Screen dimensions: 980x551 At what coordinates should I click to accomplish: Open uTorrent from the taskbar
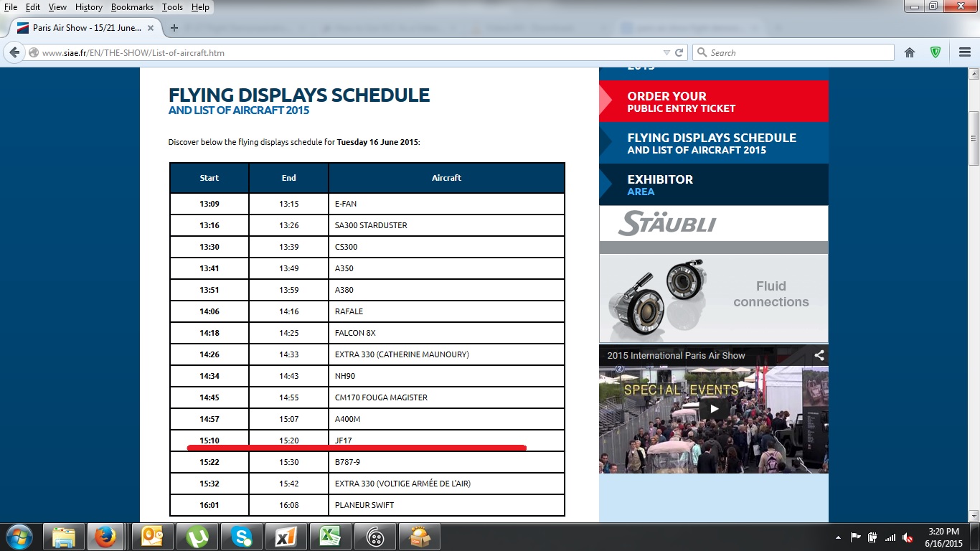196,537
